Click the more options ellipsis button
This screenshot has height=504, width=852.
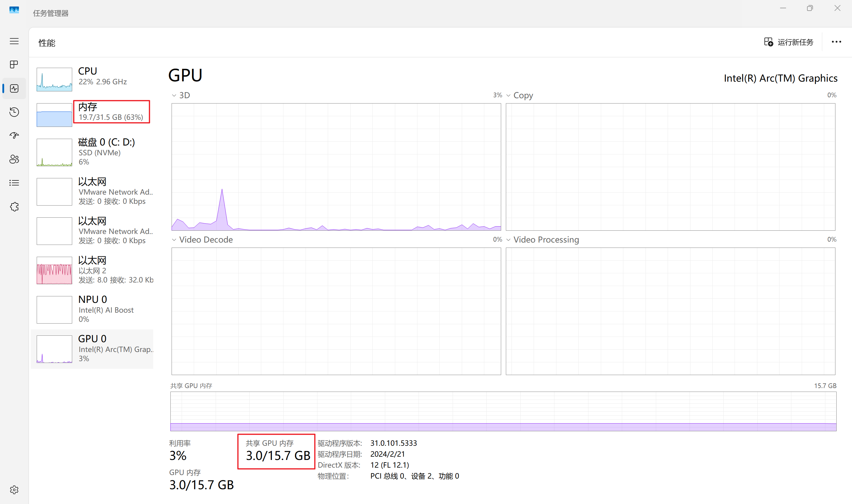click(x=836, y=42)
